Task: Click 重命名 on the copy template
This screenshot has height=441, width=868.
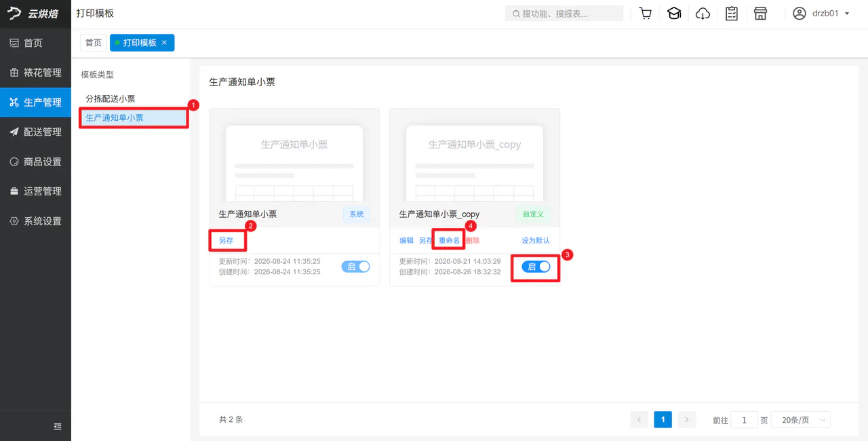Action: 449,240
